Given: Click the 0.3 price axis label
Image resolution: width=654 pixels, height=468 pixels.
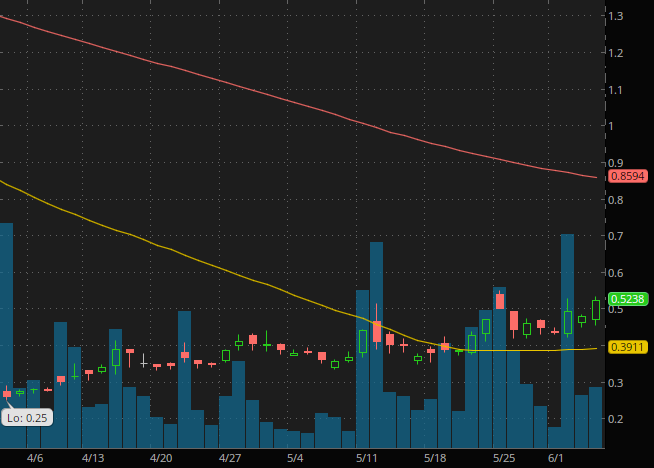Looking at the screenshot, I should [616, 382].
